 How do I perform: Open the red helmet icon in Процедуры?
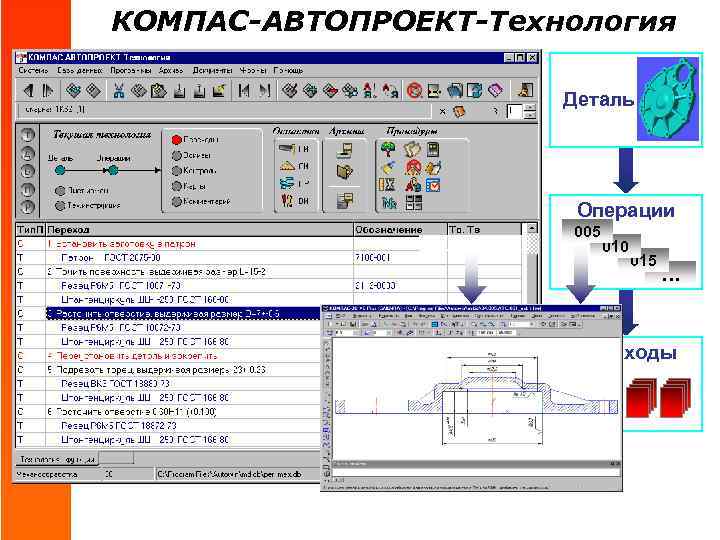click(x=413, y=168)
